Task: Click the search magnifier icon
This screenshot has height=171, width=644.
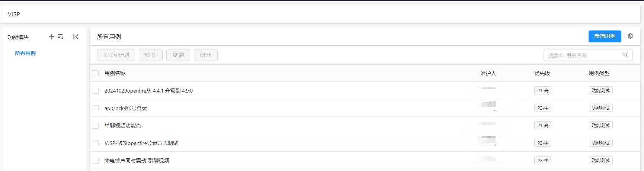Action: pos(626,55)
